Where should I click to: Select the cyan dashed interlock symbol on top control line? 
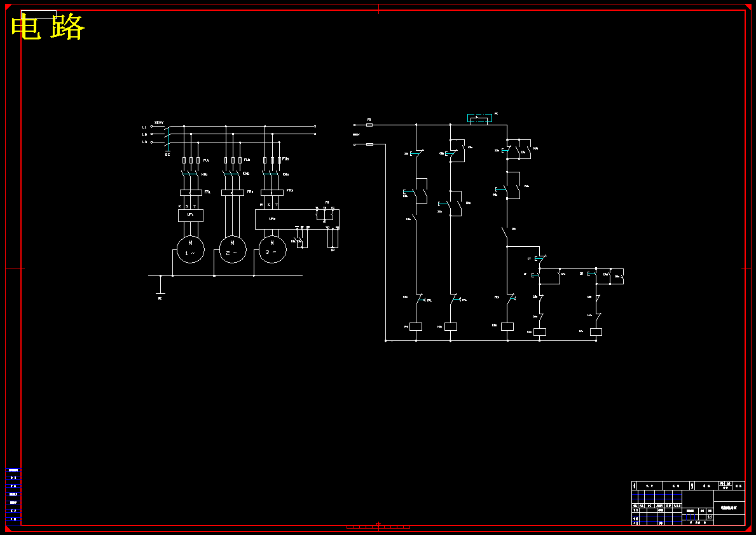(479, 118)
